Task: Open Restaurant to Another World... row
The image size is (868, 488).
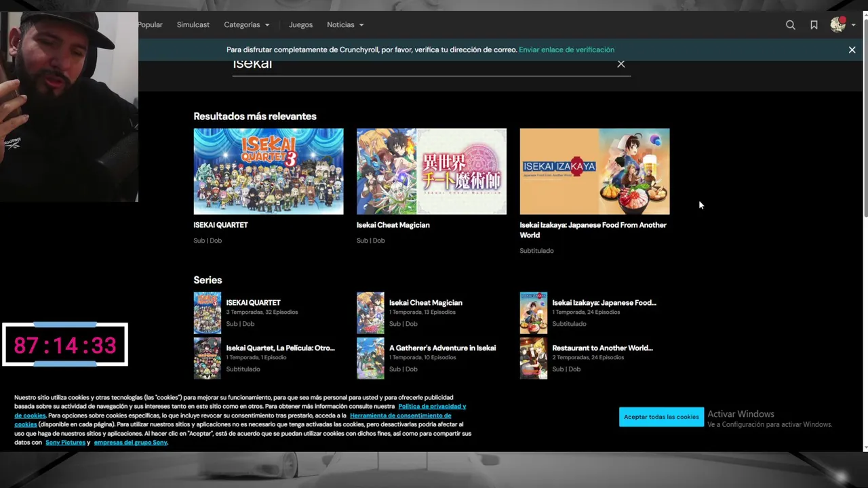Action: click(602, 348)
